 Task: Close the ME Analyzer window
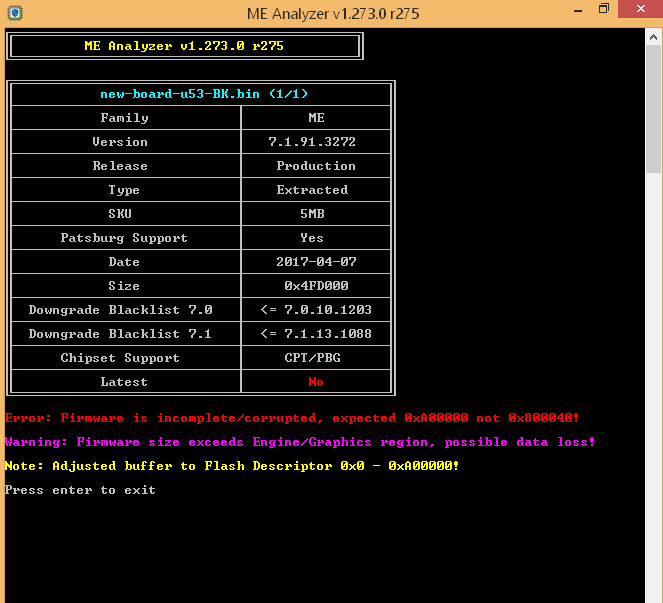point(640,8)
